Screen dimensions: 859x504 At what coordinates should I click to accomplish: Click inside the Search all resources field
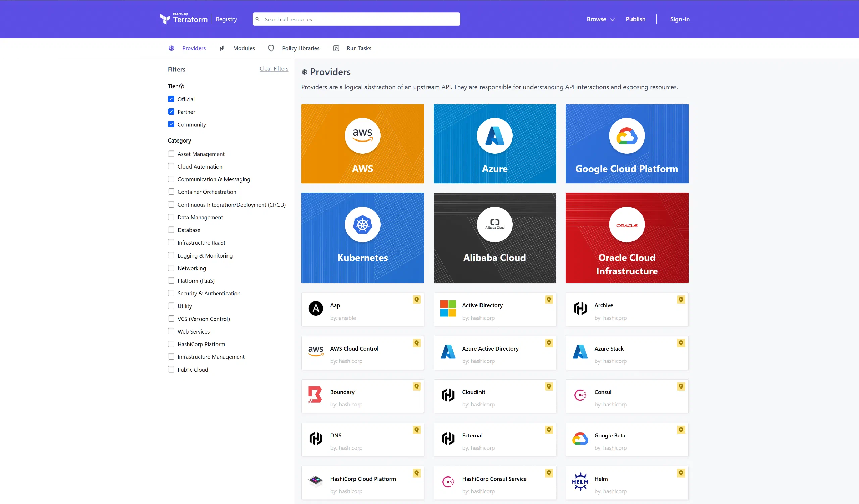pyautogui.click(x=356, y=19)
